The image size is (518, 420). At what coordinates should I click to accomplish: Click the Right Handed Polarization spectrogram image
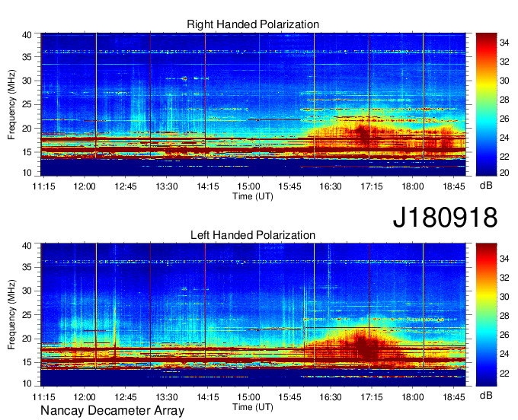tap(253, 104)
